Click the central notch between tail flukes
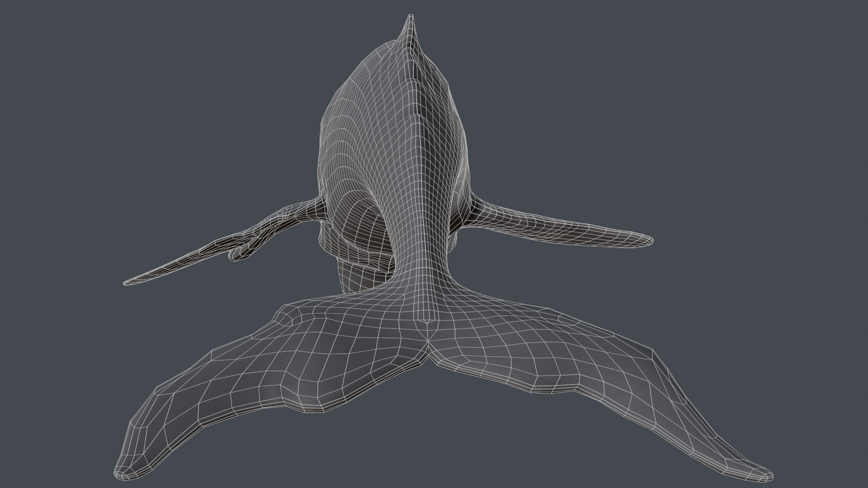The image size is (868, 488). (x=428, y=350)
